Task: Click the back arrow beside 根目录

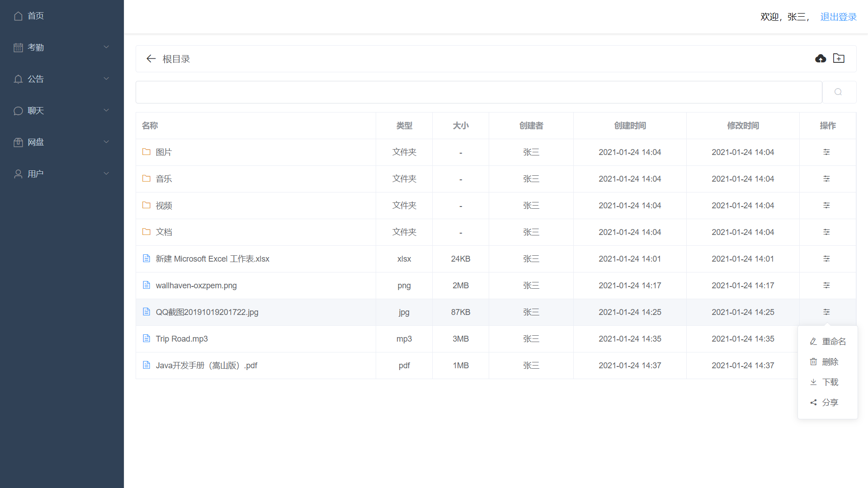Action: [151, 59]
